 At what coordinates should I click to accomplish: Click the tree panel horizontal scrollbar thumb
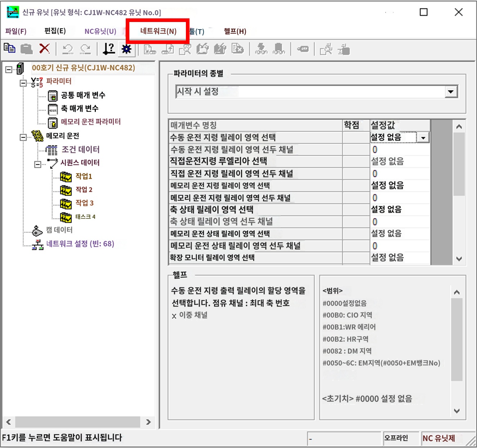[77, 422]
